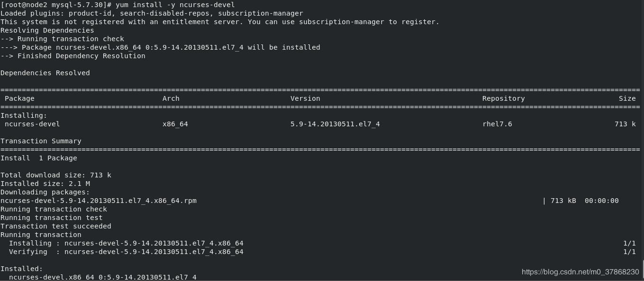Click the Size column header
Viewport: 644px width, 281px height.
pyautogui.click(x=627, y=98)
